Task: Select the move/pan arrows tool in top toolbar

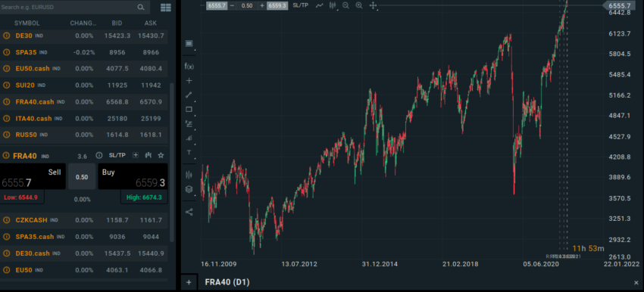Action: tap(373, 5)
